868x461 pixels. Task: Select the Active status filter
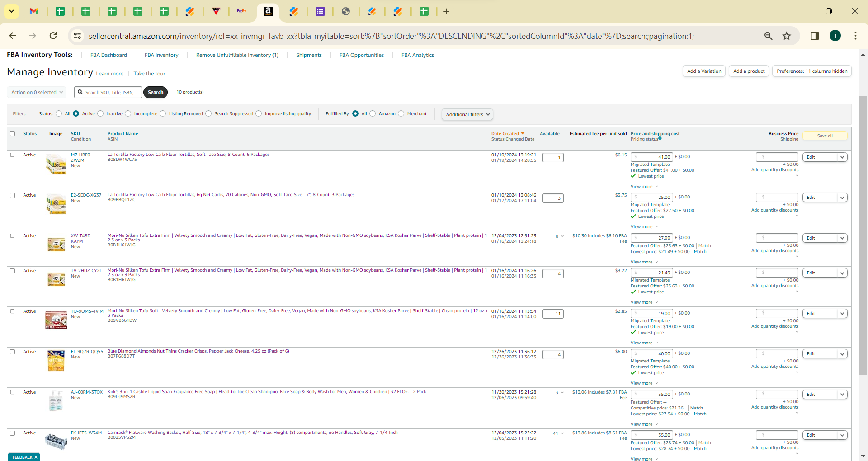[x=76, y=113]
